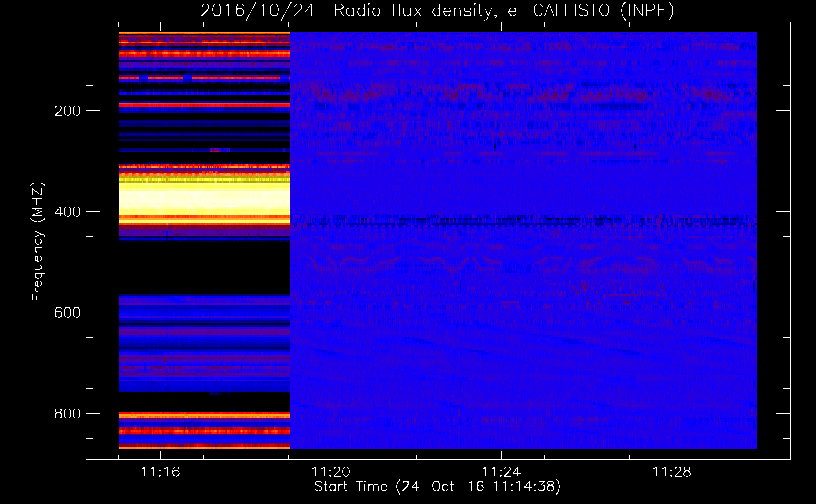Select the 600 frequency tick label
Screen dimensions: 816x504
(x=68, y=312)
